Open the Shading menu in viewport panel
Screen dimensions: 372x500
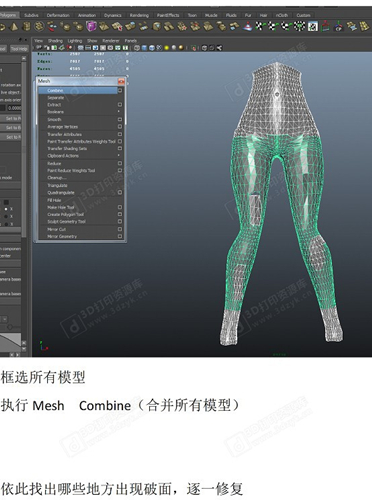[x=55, y=41]
